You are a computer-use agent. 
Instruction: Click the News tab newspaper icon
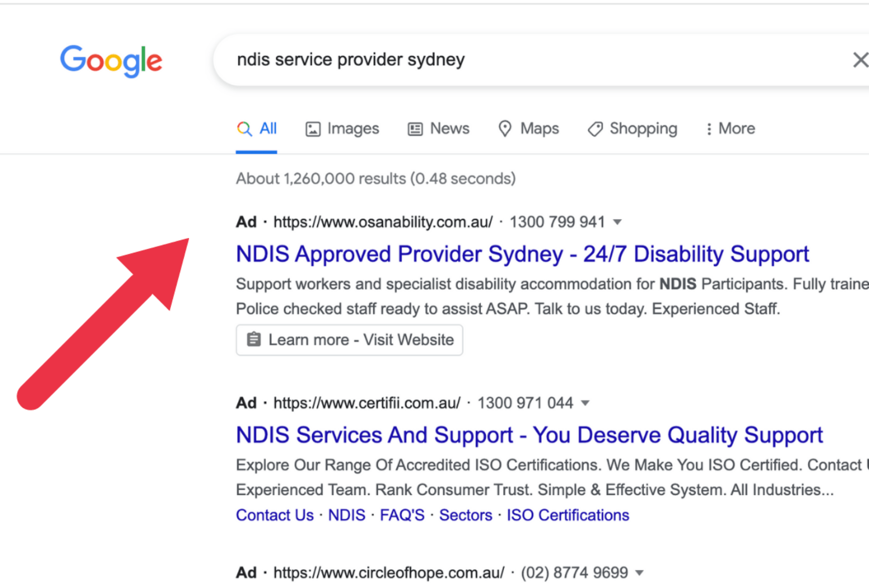click(x=415, y=129)
